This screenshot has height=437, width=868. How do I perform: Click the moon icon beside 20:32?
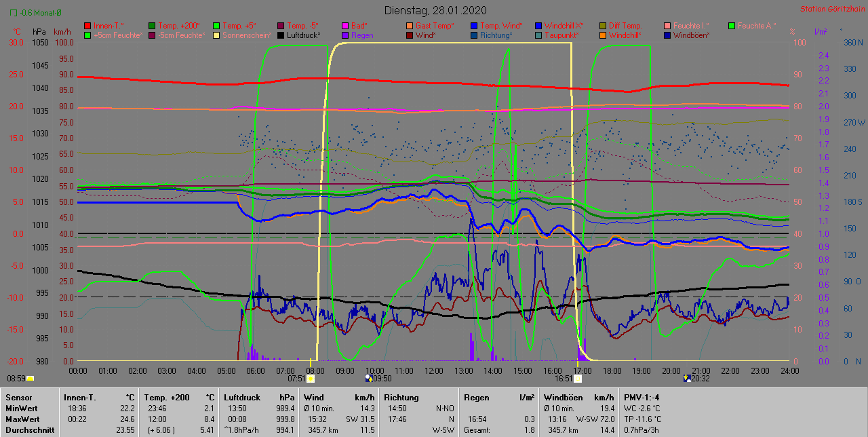click(x=687, y=378)
